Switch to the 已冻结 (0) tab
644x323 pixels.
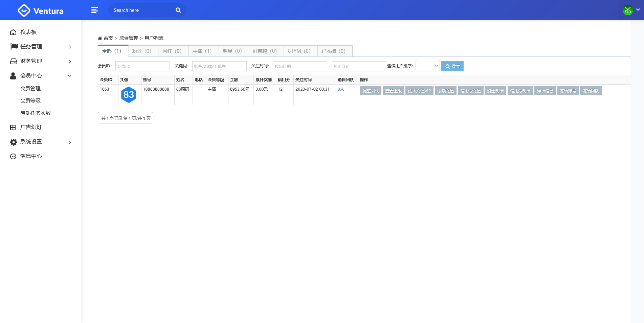pos(333,51)
